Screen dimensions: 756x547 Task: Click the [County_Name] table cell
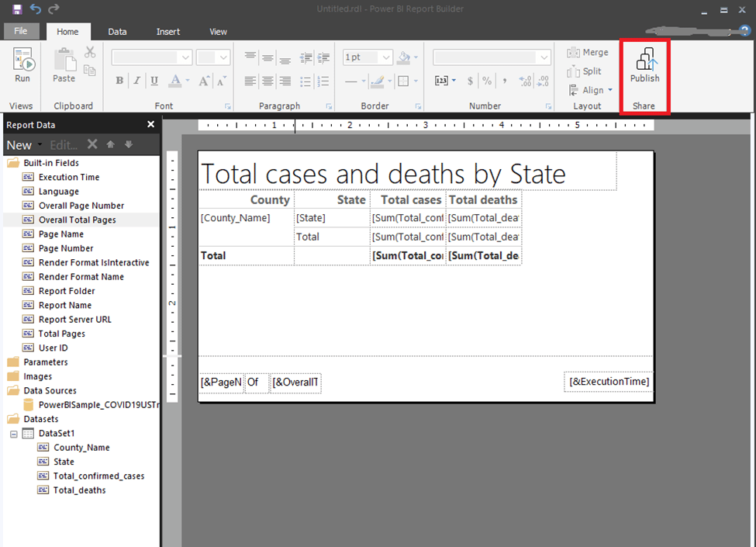[247, 218]
